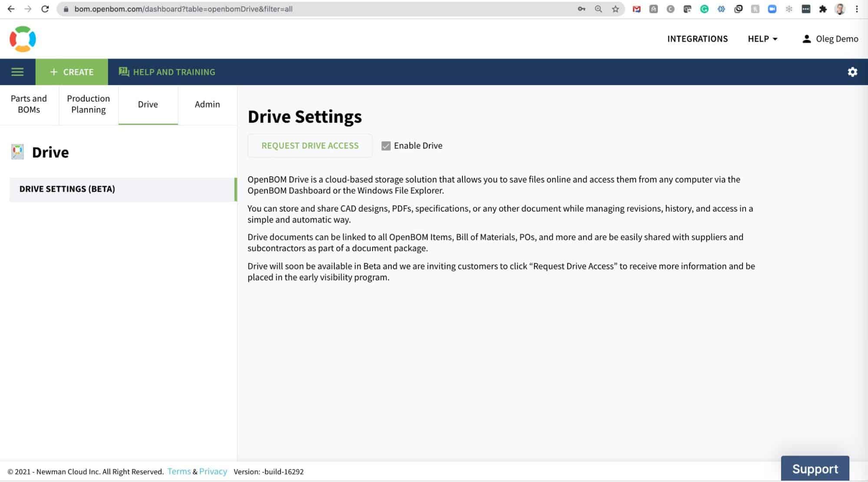Click the browser address bar URL
The width and height of the screenshot is (868, 482).
point(184,9)
